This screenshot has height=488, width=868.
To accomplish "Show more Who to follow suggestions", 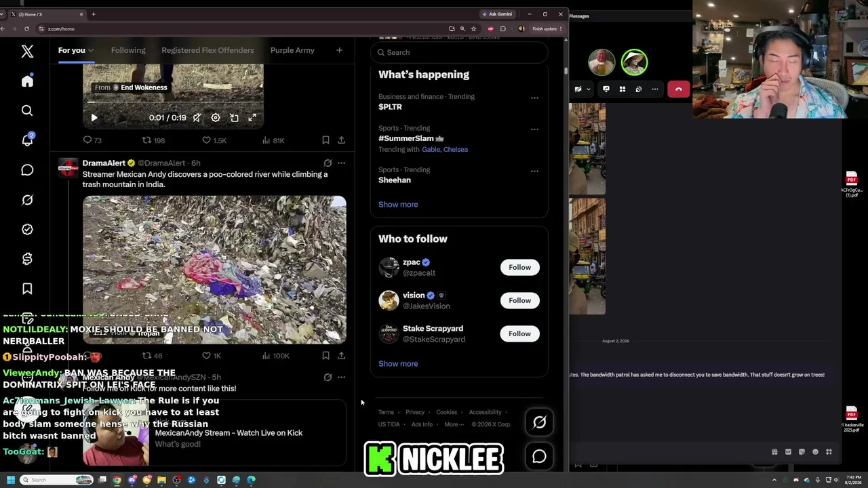I will [398, 363].
